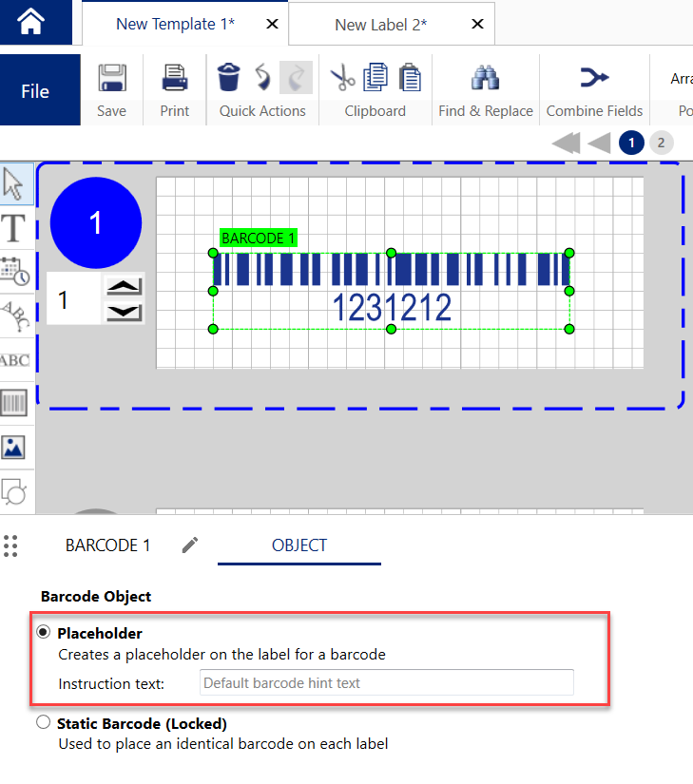Click the Clipboard group label

(x=375, y=111)
